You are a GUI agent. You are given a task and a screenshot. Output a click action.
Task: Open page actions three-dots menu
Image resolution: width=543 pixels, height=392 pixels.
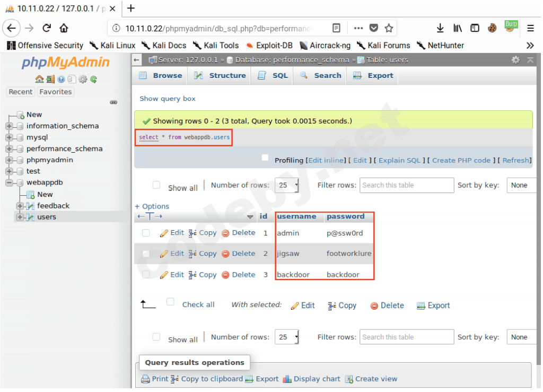tap(358, 28)
